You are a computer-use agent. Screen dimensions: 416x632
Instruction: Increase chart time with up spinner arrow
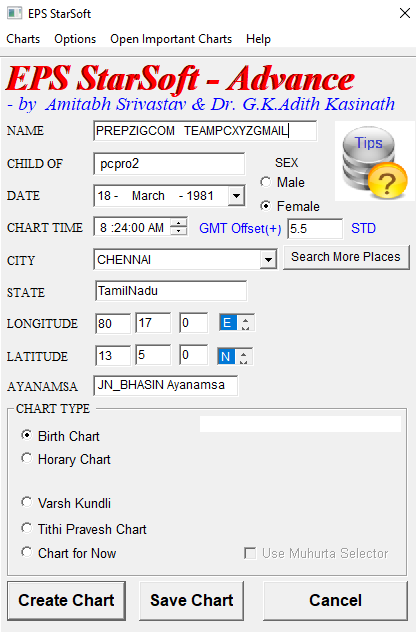pyautogui.click(x=178, y=222)
